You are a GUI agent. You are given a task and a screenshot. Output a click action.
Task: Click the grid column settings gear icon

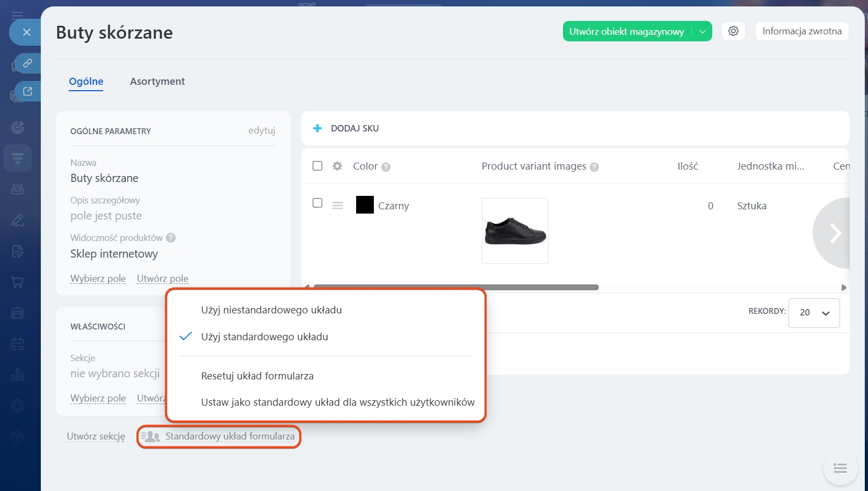click(337, 166)
